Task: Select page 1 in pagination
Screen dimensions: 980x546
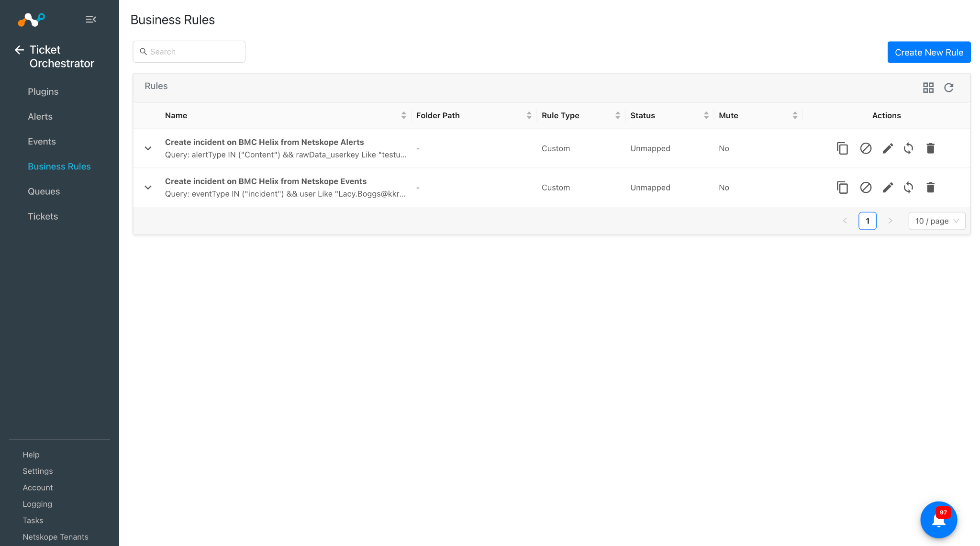Action: [868, 221]
